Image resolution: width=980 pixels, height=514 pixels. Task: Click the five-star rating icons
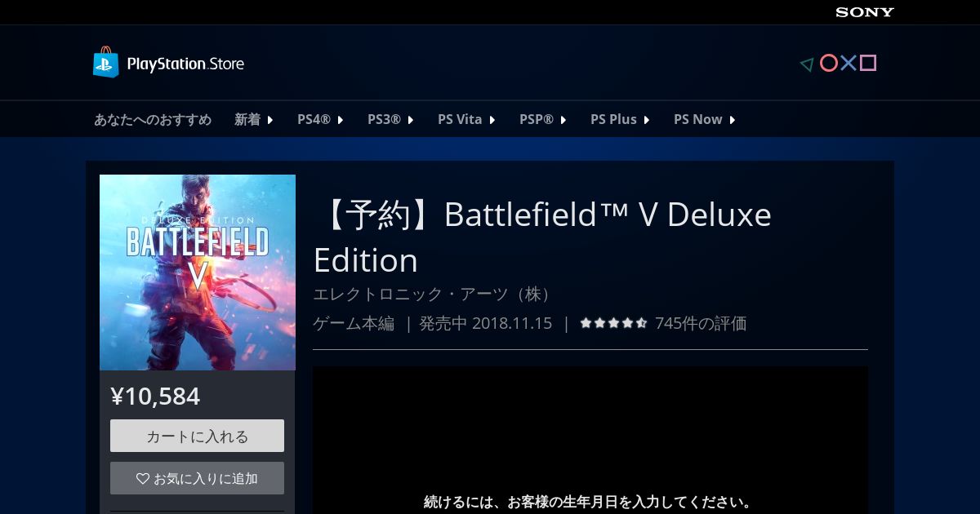[613, 323]
